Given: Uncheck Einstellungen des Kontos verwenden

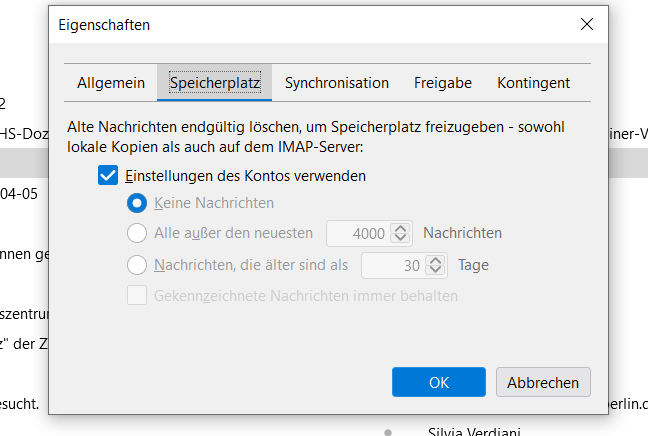Looking at the screenshot, I should pyautogui.click(x=108, y=176).
